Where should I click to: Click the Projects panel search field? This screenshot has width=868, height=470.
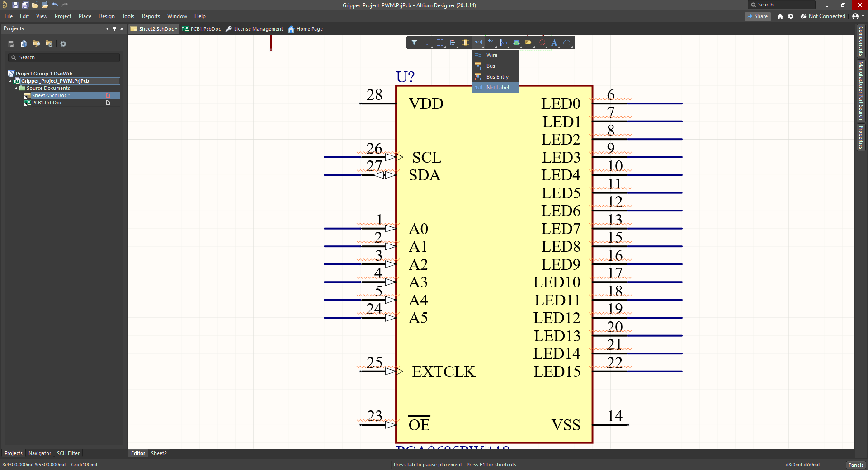click(64, 57)
